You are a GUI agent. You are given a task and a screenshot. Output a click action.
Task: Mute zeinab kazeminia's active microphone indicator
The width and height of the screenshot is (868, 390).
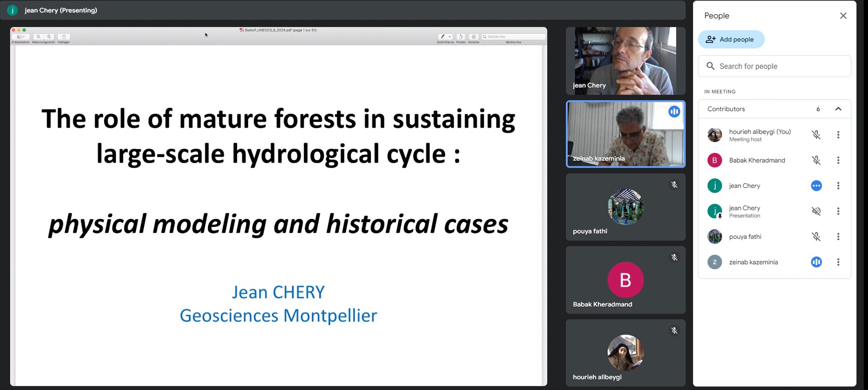(x=816, y=262)
